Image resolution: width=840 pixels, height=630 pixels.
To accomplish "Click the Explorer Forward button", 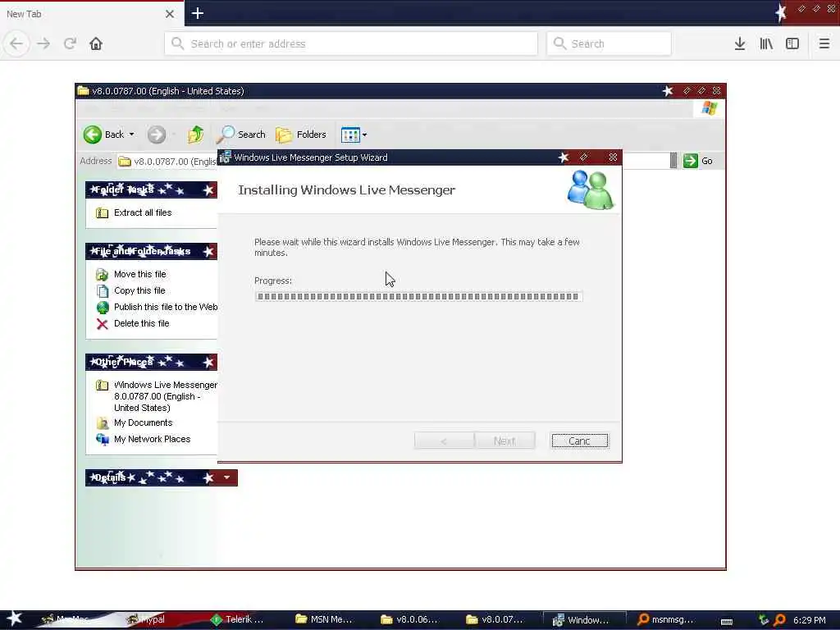I will point(157,135).
